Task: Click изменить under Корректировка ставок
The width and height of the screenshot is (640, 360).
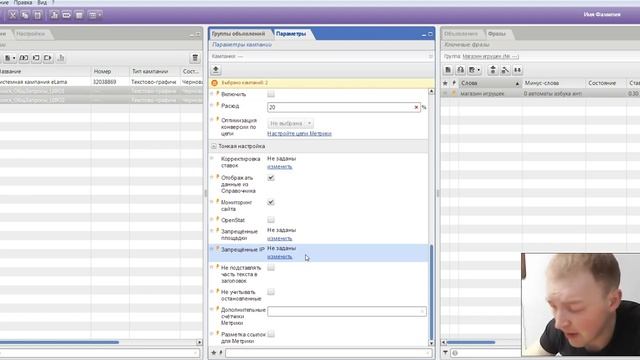Action: pos(280,167)
